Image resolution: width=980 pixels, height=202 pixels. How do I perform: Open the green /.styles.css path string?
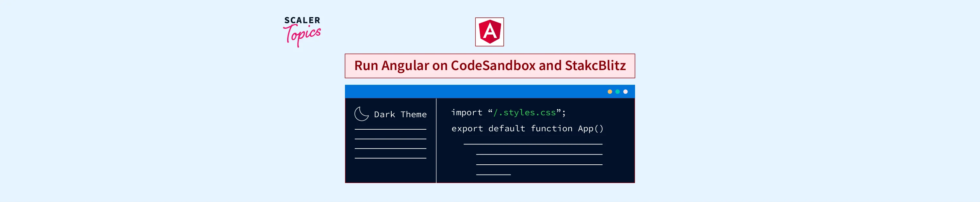point(524,112)
